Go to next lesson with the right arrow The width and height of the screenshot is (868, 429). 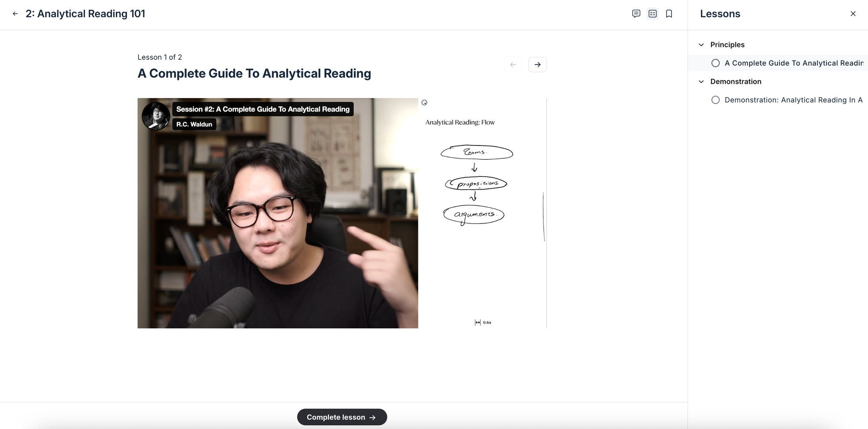click(537, 65)
